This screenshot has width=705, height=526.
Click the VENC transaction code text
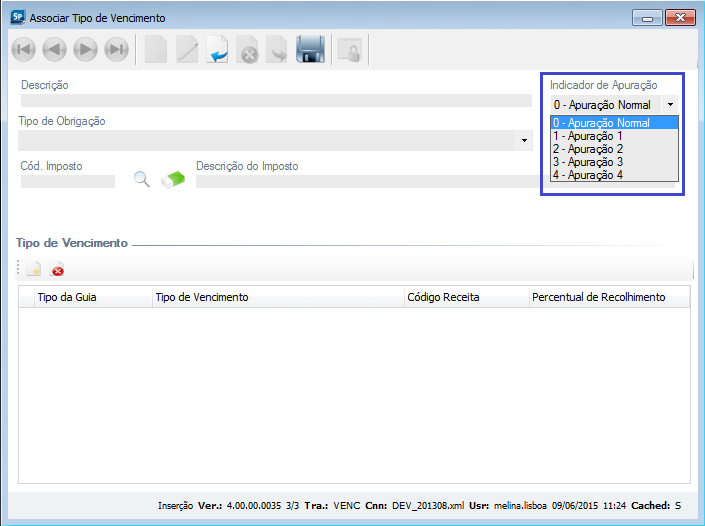click(347, 506)
